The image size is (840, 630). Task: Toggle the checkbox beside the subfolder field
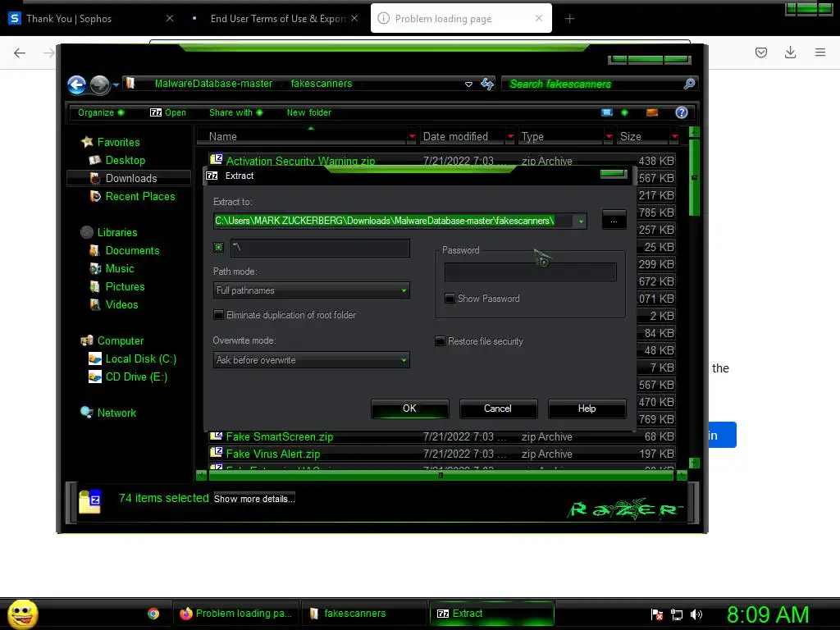click(218, 247)
